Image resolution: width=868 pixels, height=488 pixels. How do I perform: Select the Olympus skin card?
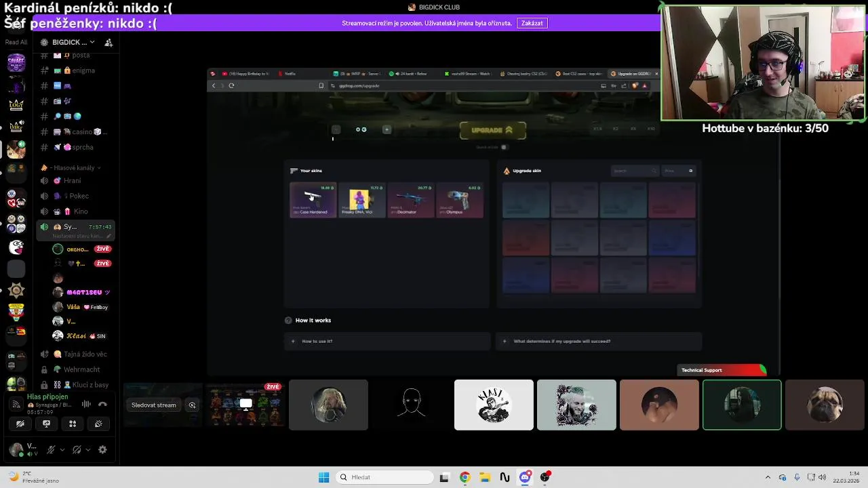[x=459, y=200]
